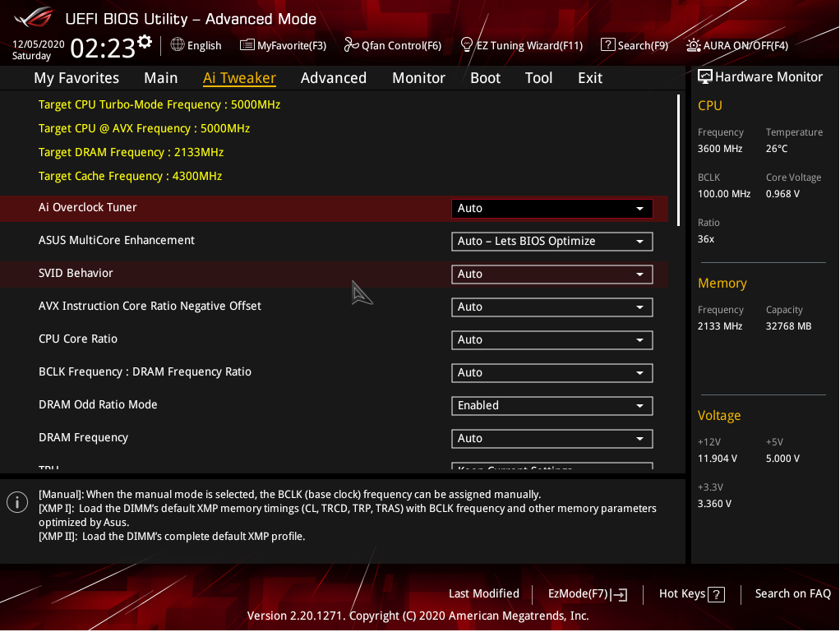Open Search on FAQ link

793,594
